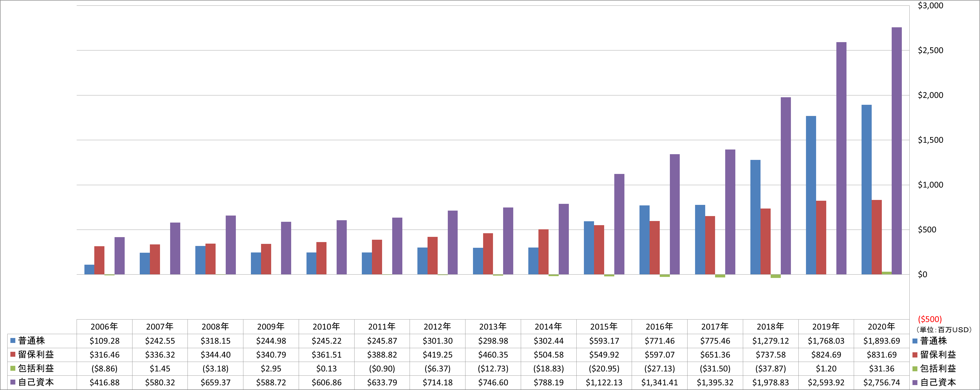Click the cell showing $2,593.92

click(x=826, y=382)
